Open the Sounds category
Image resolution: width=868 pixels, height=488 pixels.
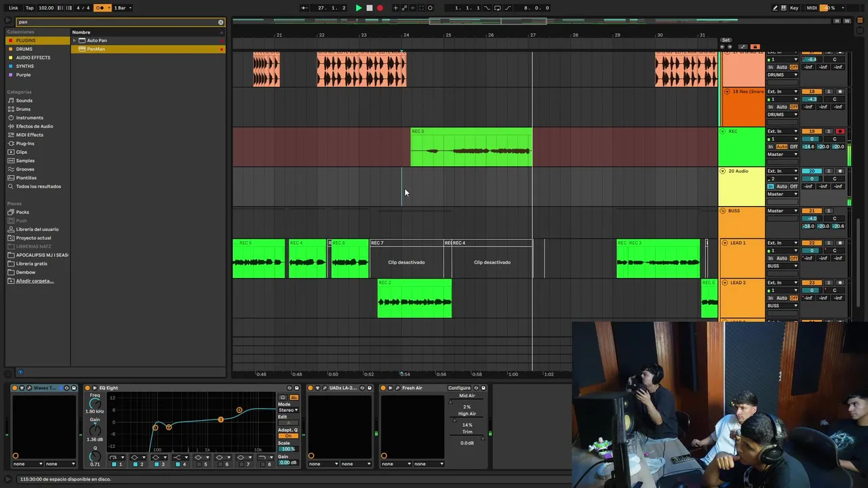point(24,100)
